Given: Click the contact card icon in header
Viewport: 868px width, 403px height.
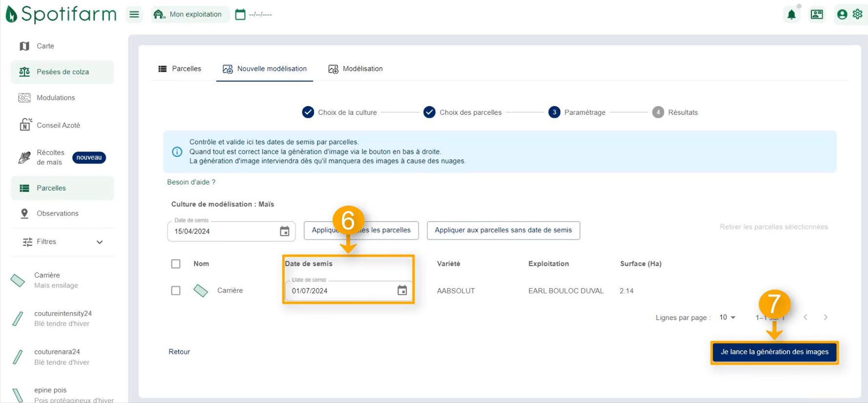Looking at the screenshot, I should pyautogui.click(x=817, y=15).
